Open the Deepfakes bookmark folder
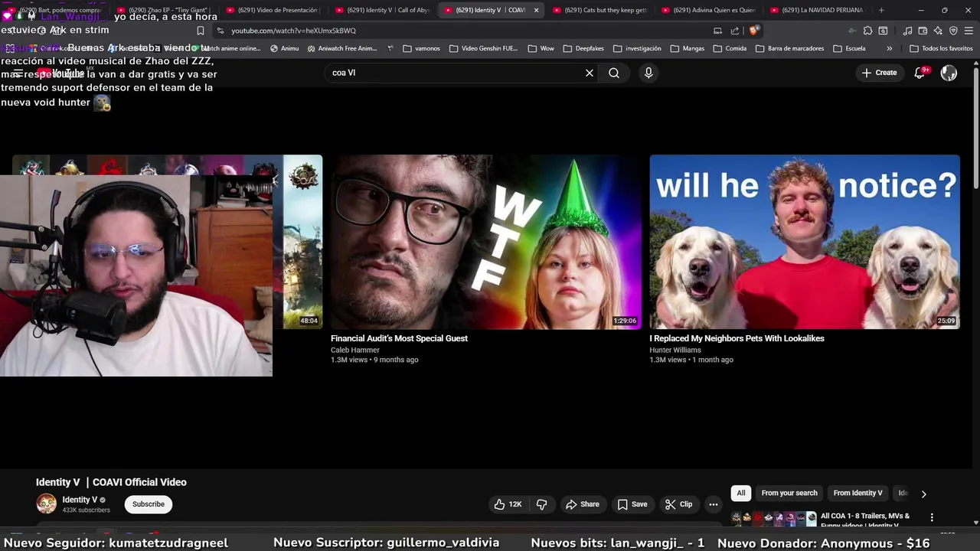This screenshot has height=551, width=980. tap(583, 48)
